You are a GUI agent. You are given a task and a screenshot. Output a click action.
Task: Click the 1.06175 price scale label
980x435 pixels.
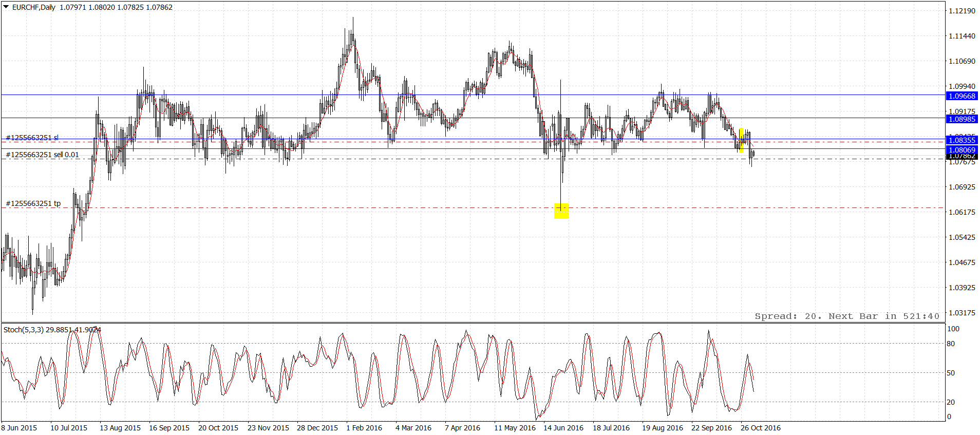point(962,212)
